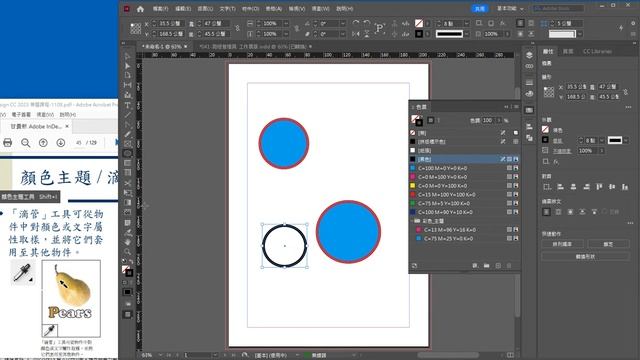Select the Scissors tool

pyautogui.click(x=127, y=183)
